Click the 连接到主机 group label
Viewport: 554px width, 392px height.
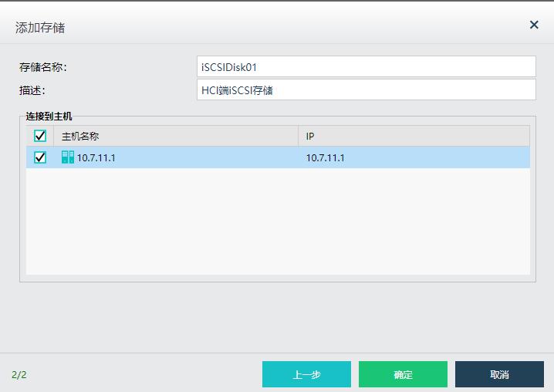coord(49,116)
